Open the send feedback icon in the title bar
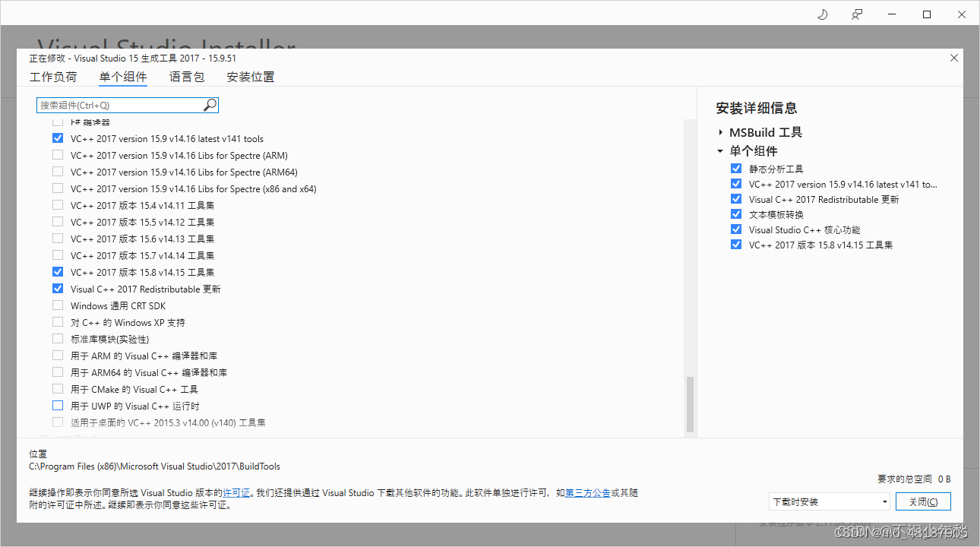The image size is (980, 547). tap(857, 14)
